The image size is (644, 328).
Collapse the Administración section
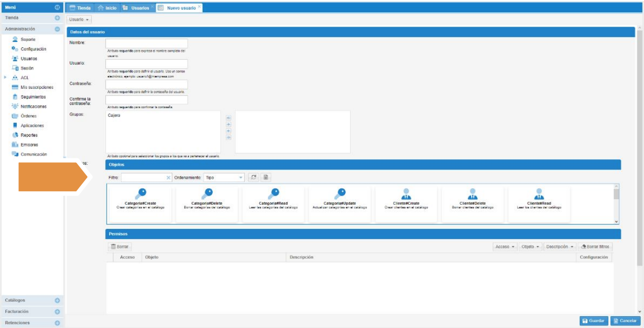[57, 29]
